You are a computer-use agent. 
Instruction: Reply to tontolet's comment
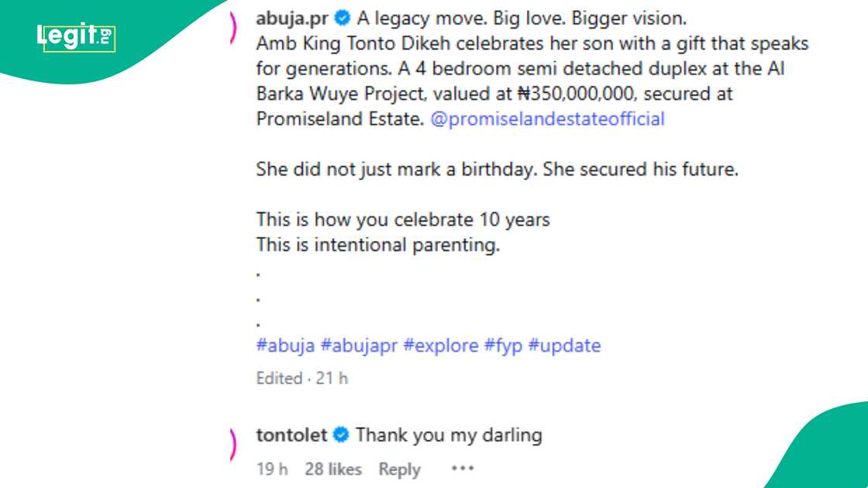(x=399, y=468)
